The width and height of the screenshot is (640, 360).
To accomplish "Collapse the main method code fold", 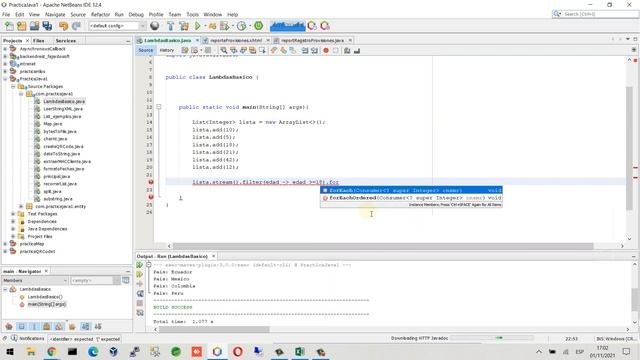I will click(x=159, y=107).
